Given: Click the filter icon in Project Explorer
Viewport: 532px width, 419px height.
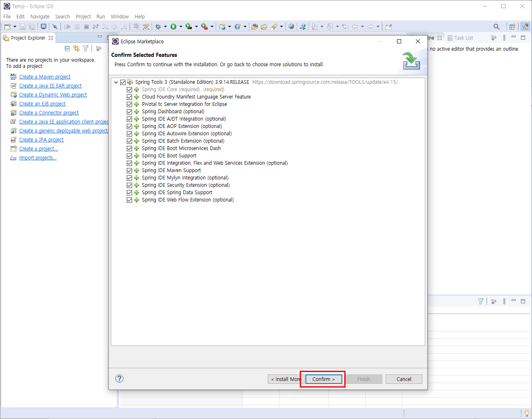Looking at the screenshot, I should (85, 48).
